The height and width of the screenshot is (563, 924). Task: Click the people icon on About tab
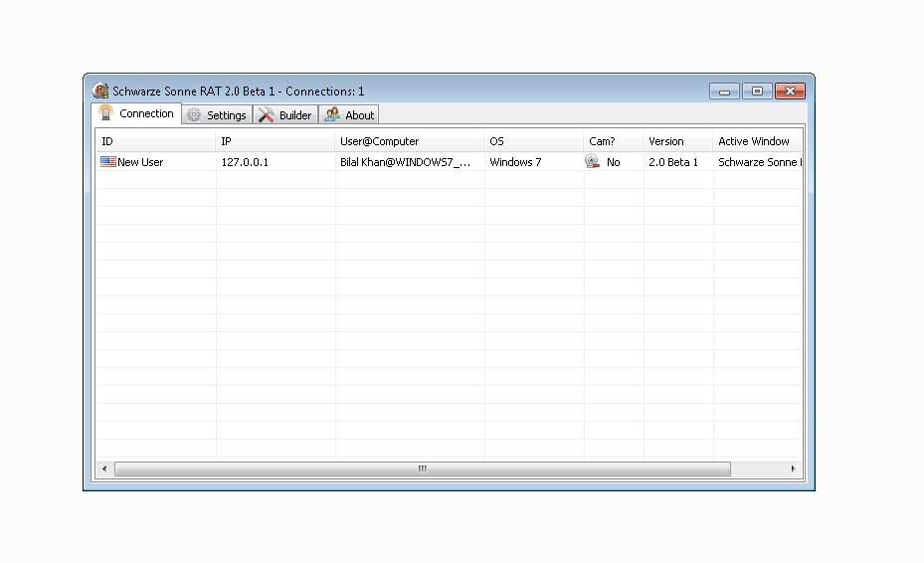tap(332, 115)
